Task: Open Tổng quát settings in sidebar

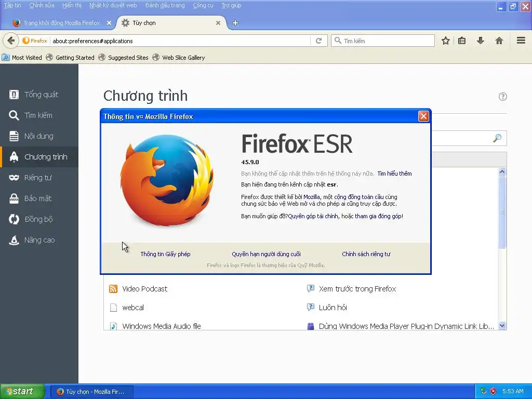Action: [x=39, y=95]
